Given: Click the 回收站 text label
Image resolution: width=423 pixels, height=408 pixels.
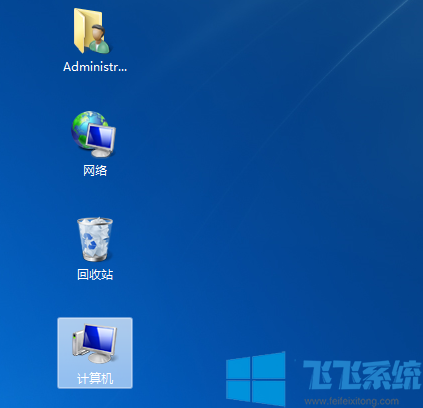Looking at the screenshot, I should pos(95,275).
